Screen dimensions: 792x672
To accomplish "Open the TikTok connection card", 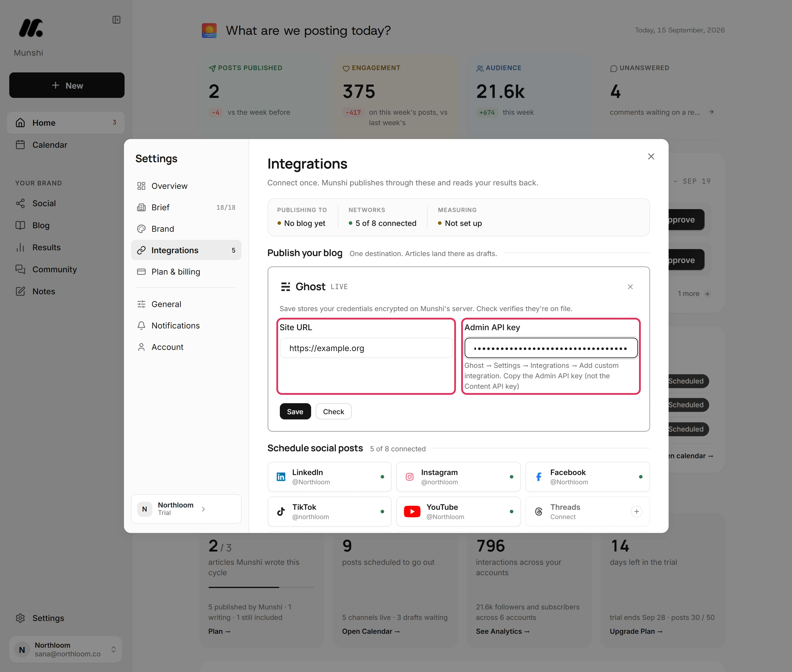I will (x=330, y=512).
